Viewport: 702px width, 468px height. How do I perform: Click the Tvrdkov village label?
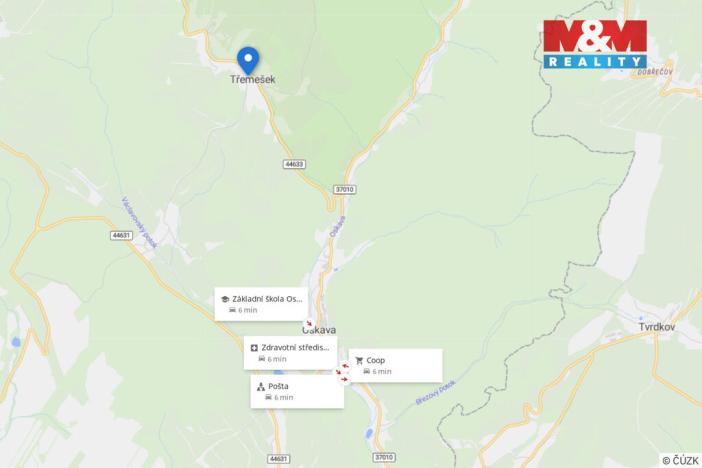657,327
